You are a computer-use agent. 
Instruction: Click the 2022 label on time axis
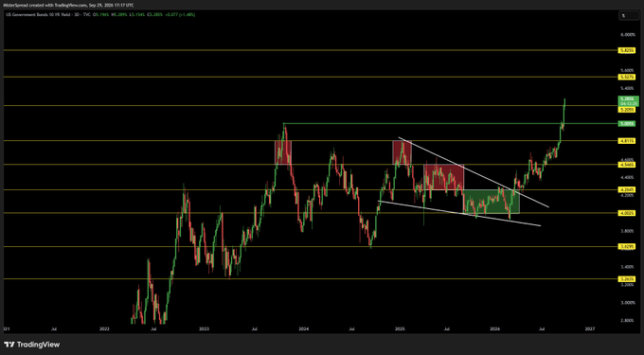104,328
